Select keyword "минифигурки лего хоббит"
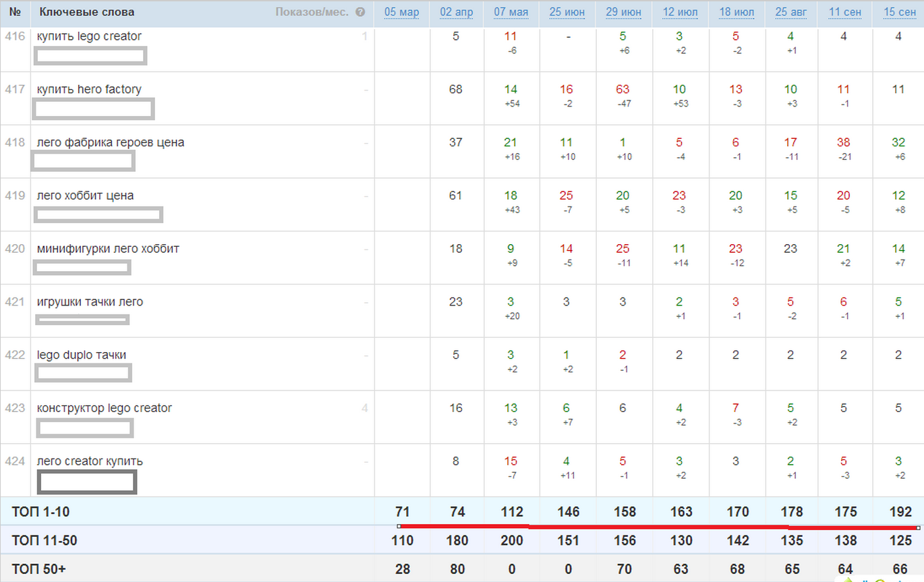Screen dimensions: 924x582 pos(108,249)
